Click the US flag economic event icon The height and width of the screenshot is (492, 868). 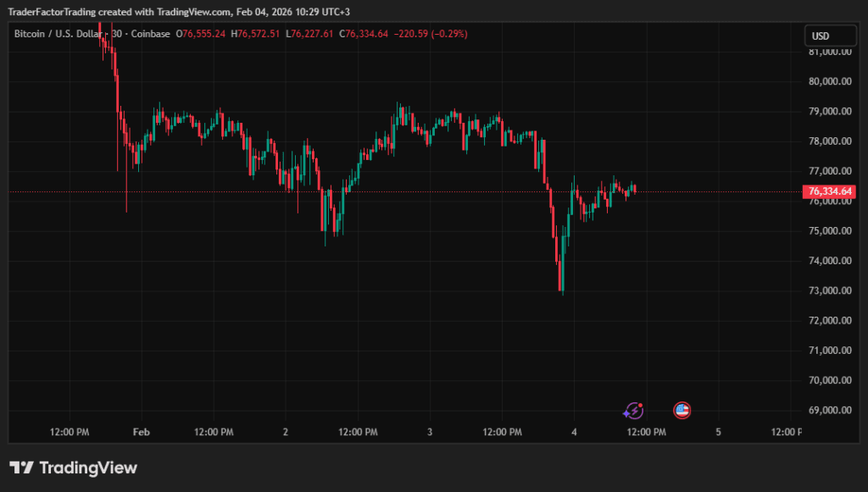(x=682, y=411)
